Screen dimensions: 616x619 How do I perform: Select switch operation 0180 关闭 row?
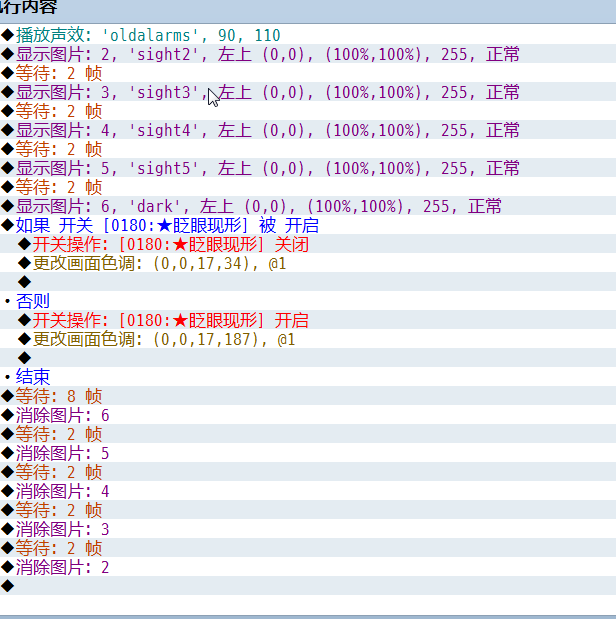[x=308, y=244]
